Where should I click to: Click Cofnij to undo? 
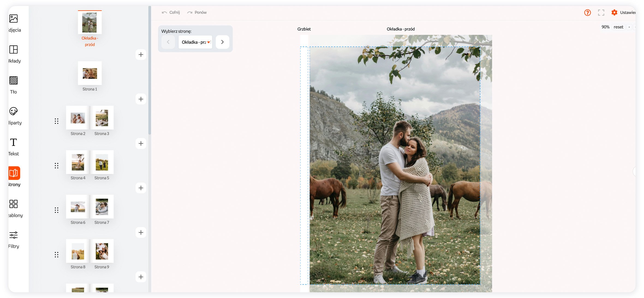pos(171,13)
